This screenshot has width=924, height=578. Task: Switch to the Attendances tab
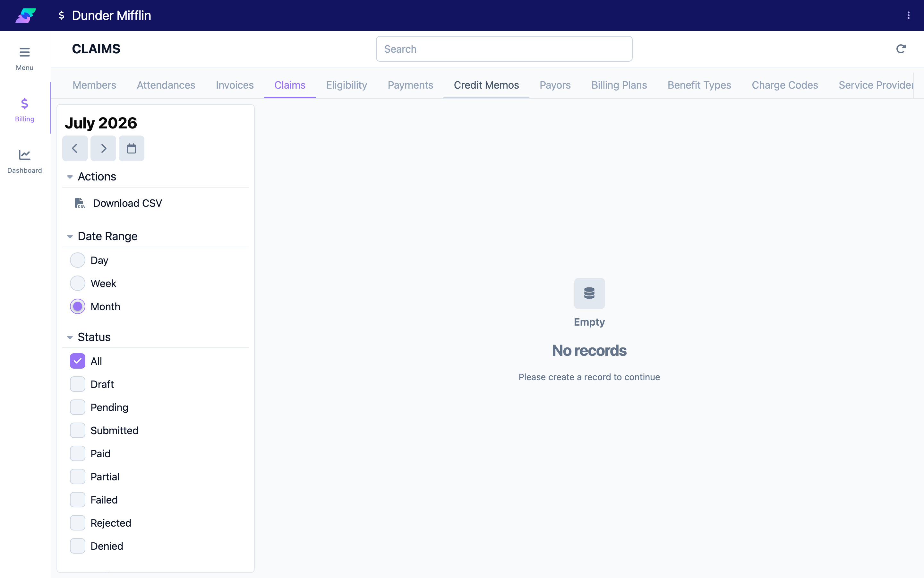coord(166,85)
